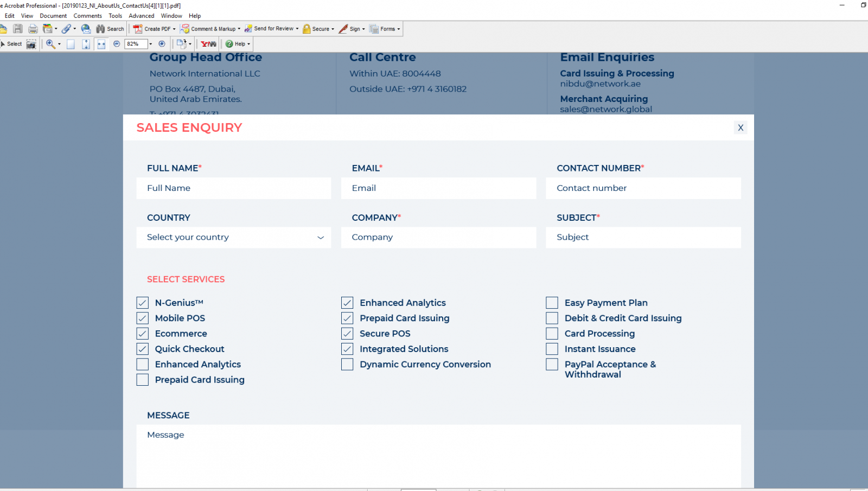Check the Instant Issuance checkbox
Viewport: 868px width, 491px height.
552,349
